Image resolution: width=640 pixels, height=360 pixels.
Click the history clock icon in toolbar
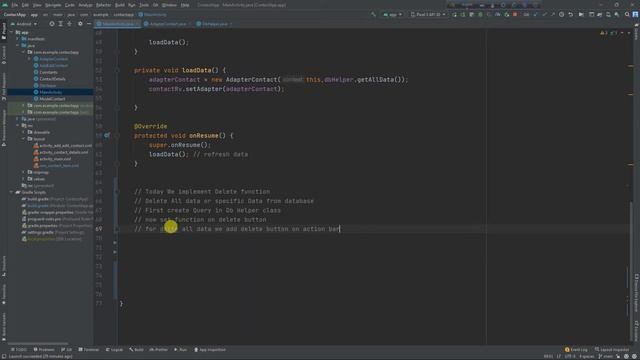pos(562,15)
